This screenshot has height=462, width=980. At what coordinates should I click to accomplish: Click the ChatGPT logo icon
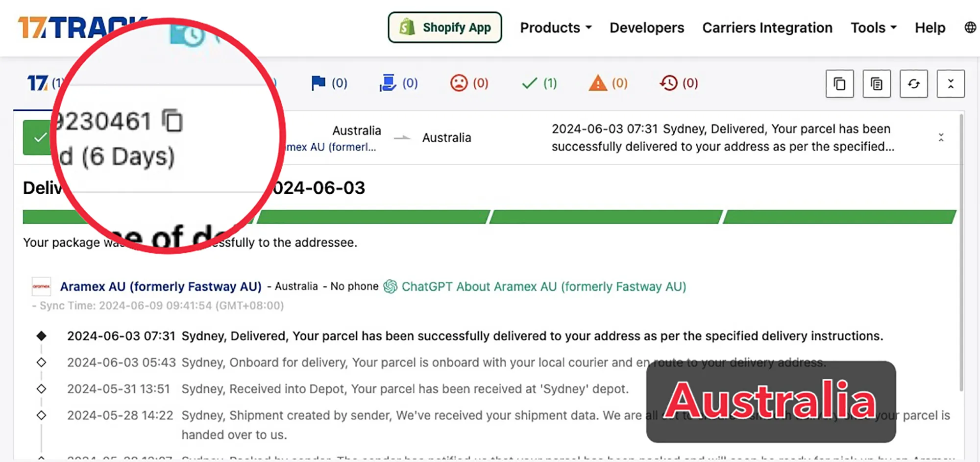(x=390, y=286)
